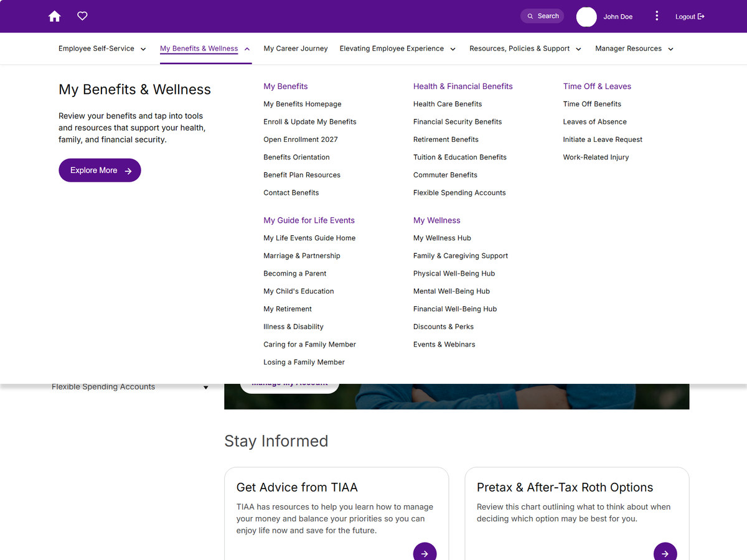
Task: Open Retirement Benefits link
Action: point(446,139)
